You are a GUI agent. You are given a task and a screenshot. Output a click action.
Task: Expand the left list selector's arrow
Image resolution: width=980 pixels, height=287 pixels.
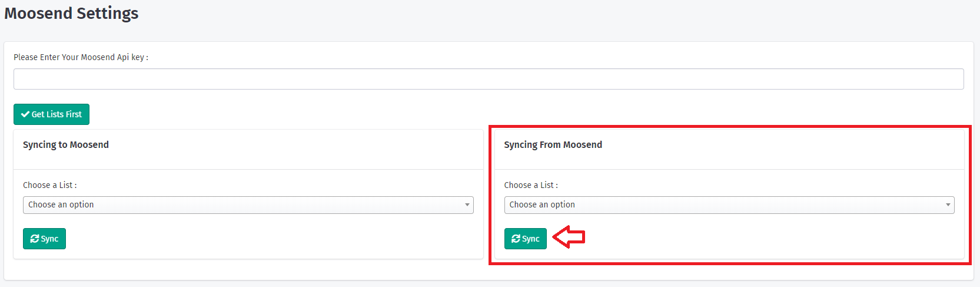tap(467, 205)
